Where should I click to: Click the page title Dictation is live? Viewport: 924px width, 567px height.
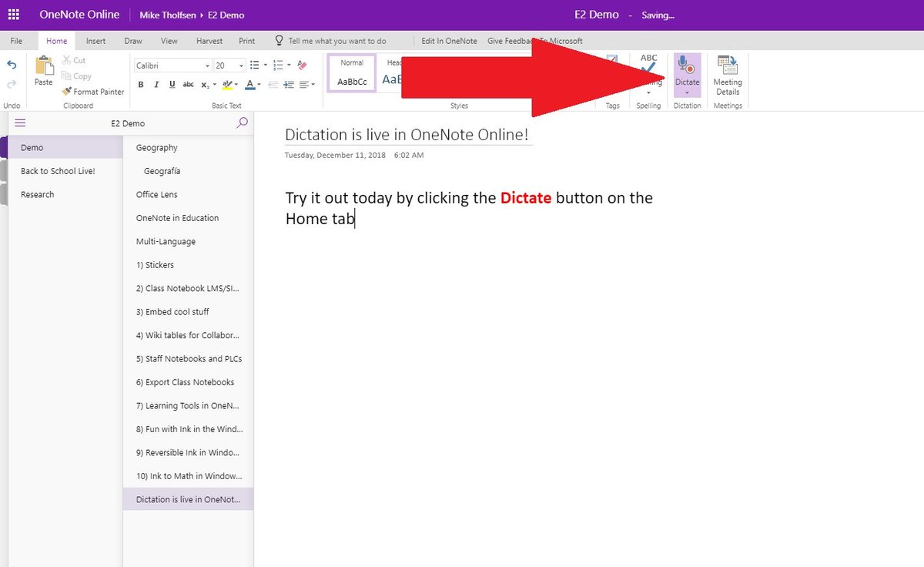pos(407,135)
